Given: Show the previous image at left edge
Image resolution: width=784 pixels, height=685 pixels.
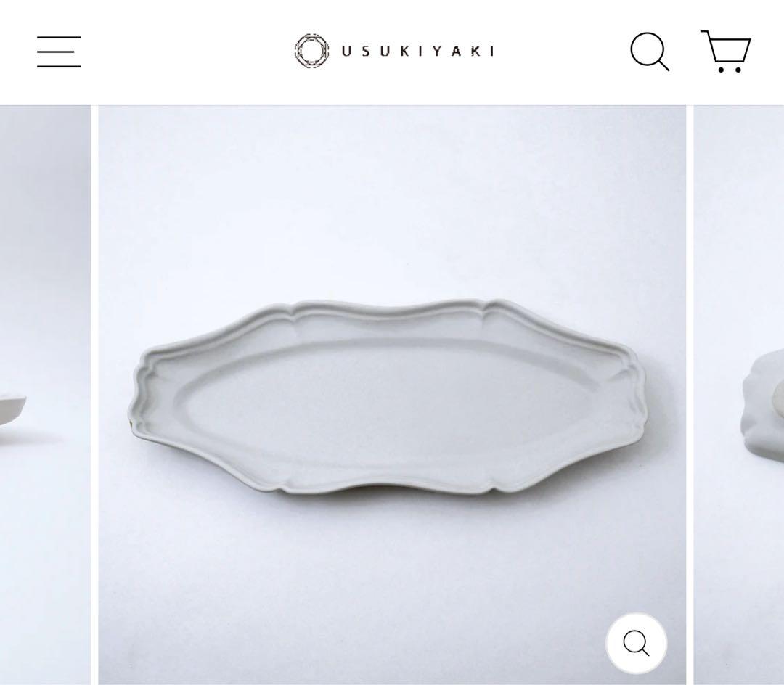Looking at the screenshot, I should pos(45,395).
